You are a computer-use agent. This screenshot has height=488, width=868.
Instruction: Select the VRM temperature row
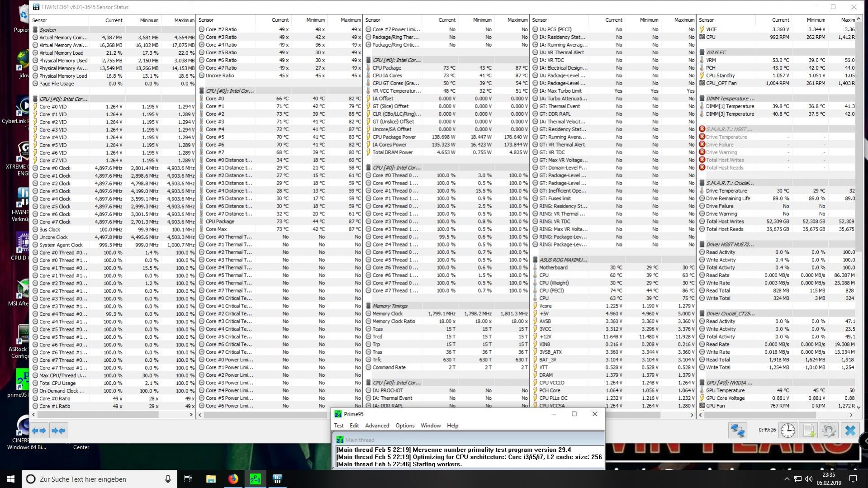[x=777, y=60]
